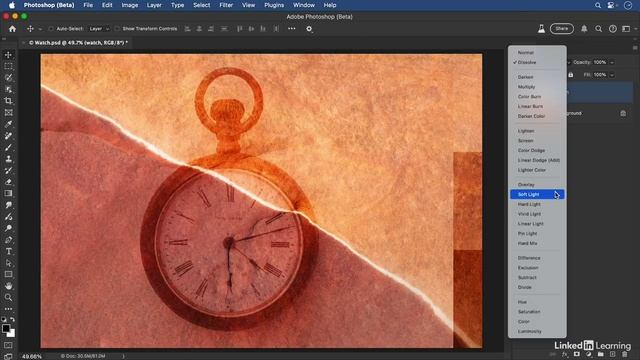Click the Home icon in options bar
This screenshot has height=360, width=640.
pos(12,29)
